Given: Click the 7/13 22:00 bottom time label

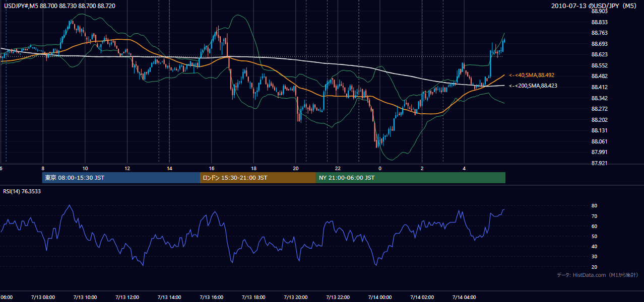Looking at the screenshot, I should pyautogui.click(x=338, y=297).
